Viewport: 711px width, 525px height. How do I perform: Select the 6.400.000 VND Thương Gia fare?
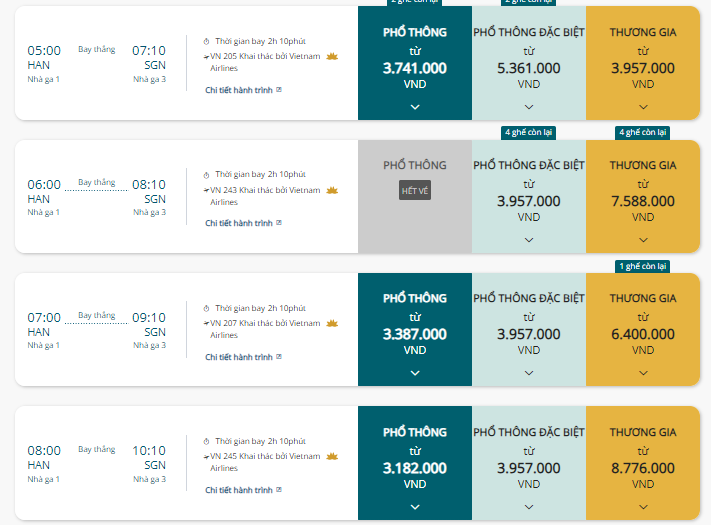click(643, 334)
